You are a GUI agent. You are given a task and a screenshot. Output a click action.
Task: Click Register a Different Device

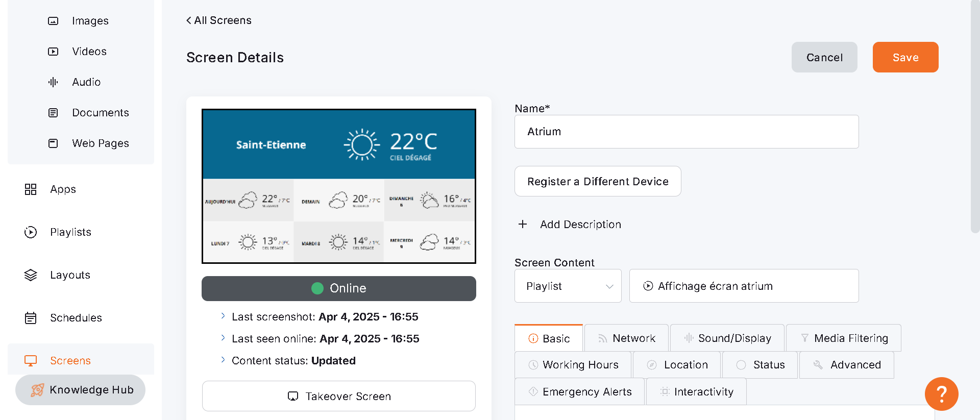(597, 182)
